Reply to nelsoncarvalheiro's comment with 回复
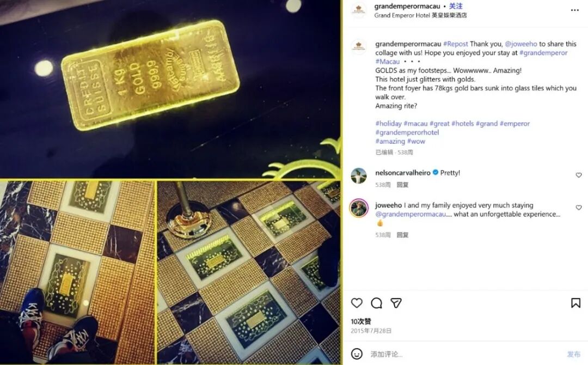 click(x=402, y=185)
